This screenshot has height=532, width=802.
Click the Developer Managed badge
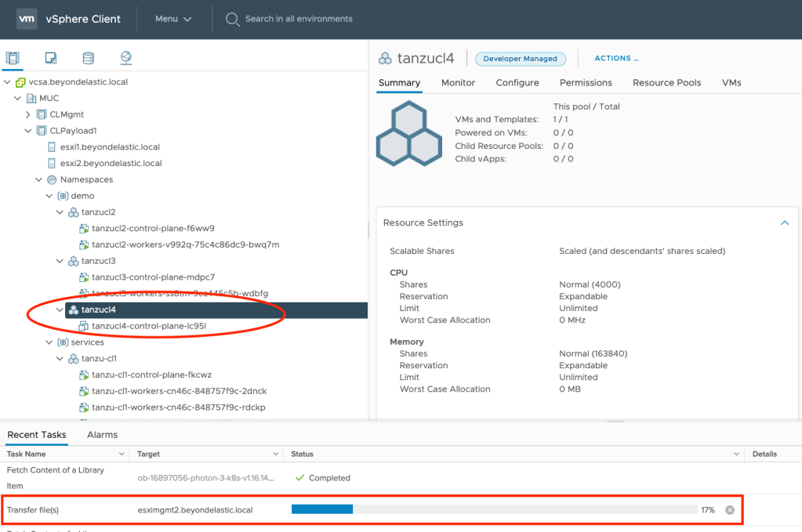520,59
